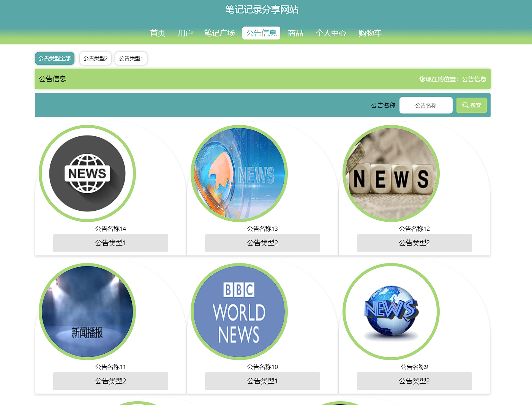Click the breadcrumb 您现在的位置:公告信息
532x405 pixels.
(x=453, y=79)
